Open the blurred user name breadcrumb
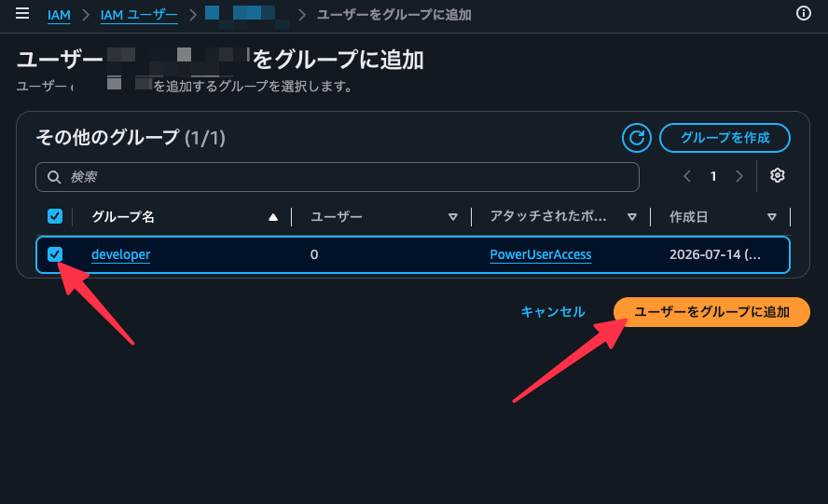 246,15
